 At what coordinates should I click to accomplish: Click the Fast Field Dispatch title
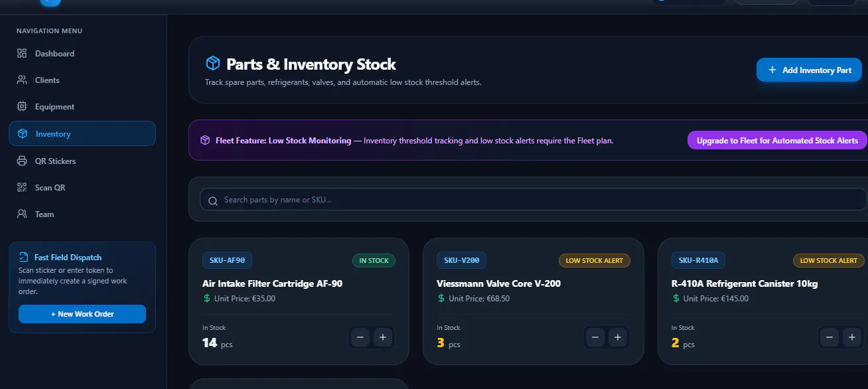point(68,258)
